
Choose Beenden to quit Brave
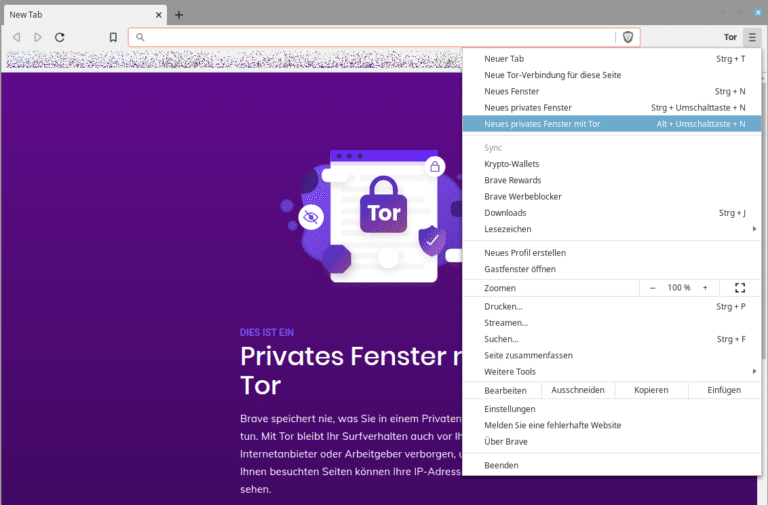click(x=612, y=465)
